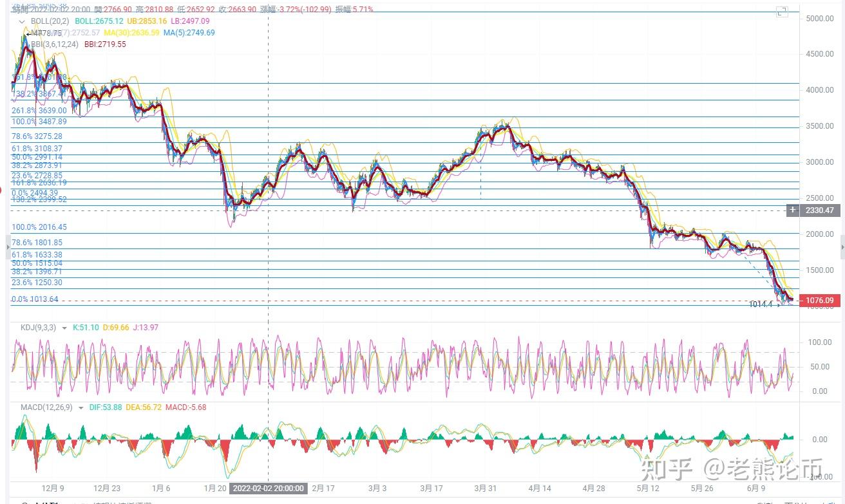Screen dimensions: 845x504
Task: Open the MACD(12,26,9) dropdown arrow
Action: click(81, 407)
